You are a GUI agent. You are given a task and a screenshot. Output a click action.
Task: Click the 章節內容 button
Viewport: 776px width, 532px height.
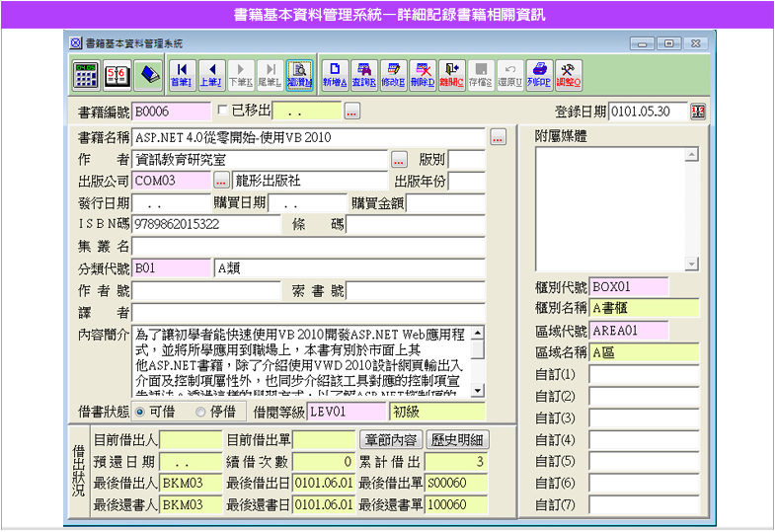coord(392,440)
